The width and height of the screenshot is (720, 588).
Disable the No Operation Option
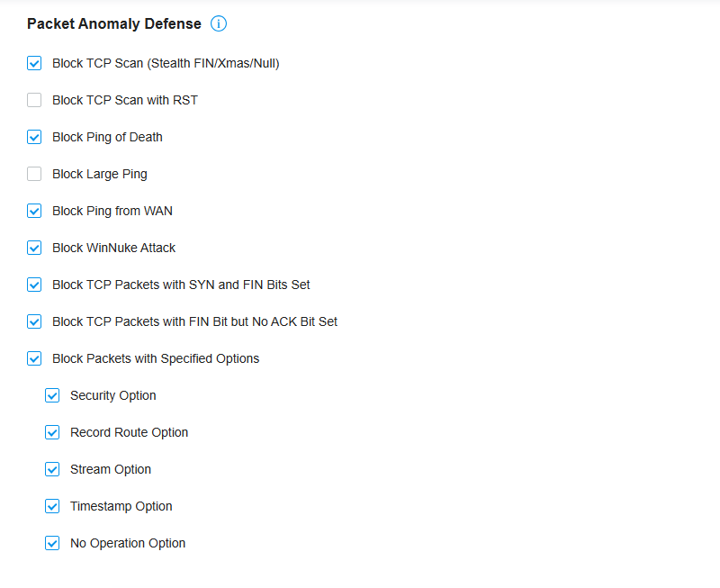[x=52, y=543]
